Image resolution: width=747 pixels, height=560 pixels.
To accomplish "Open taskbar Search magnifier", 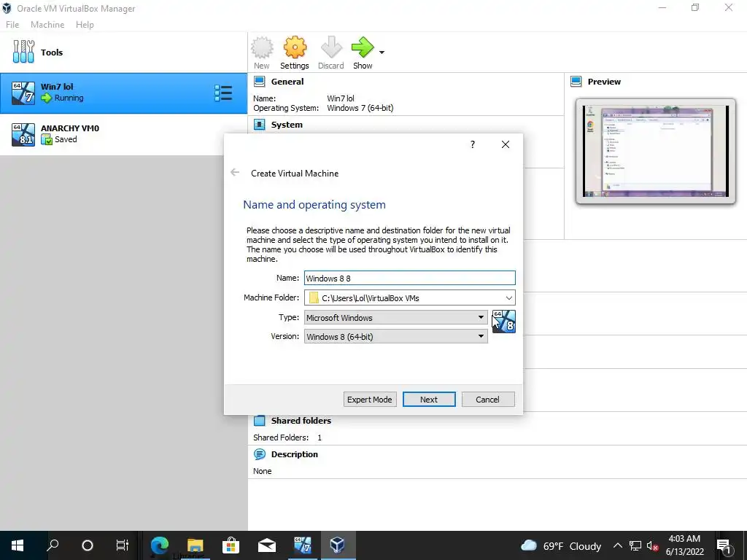I will pos(53,545).
